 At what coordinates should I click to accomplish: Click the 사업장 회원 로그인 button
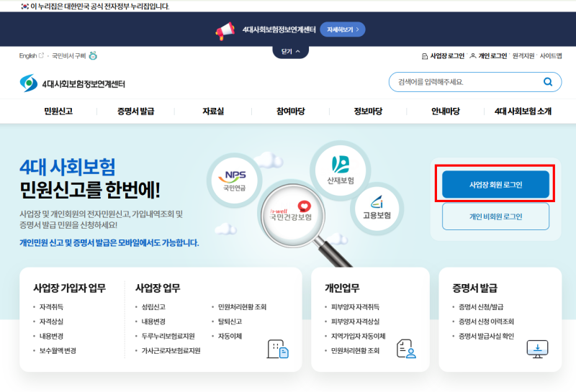pos(495,184)
